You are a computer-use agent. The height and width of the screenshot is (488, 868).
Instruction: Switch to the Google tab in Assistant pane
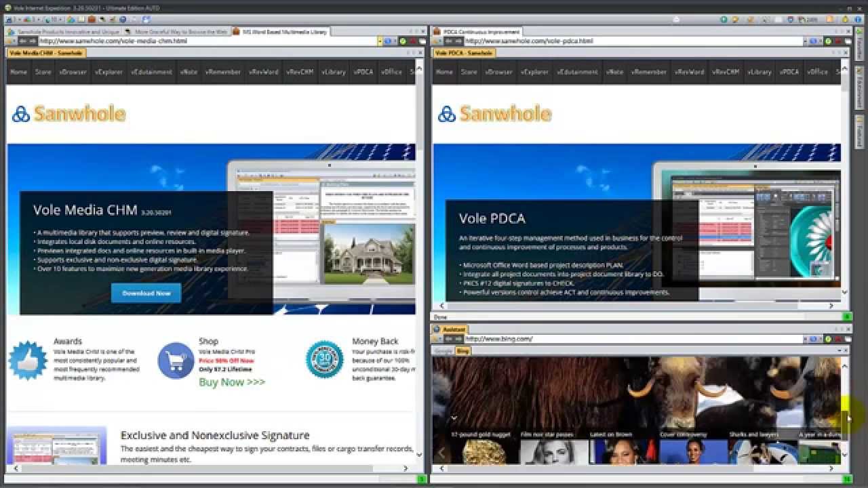coord(443,351)
